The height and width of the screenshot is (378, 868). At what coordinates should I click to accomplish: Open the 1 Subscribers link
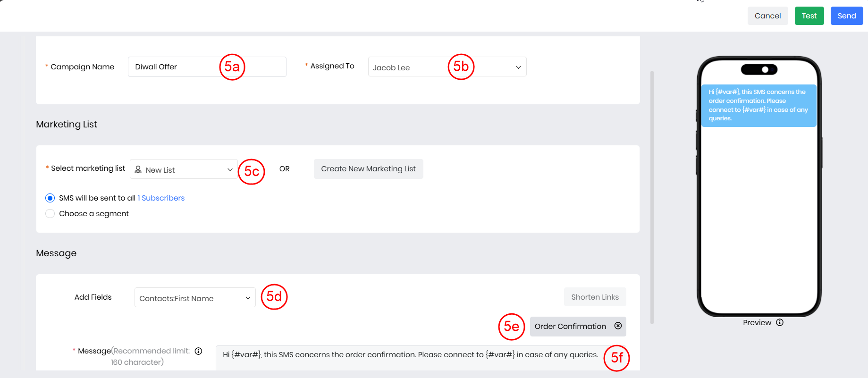tap(161, 198)
